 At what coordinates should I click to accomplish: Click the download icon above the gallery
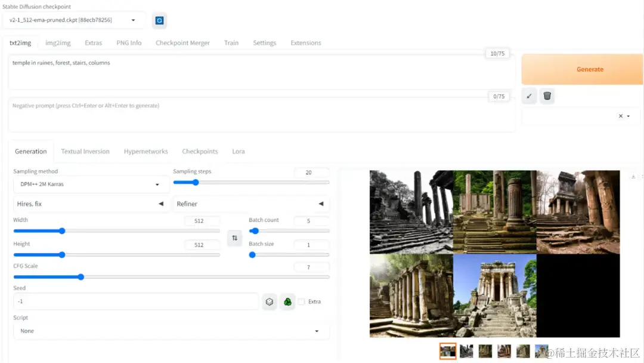pos(633,176)
